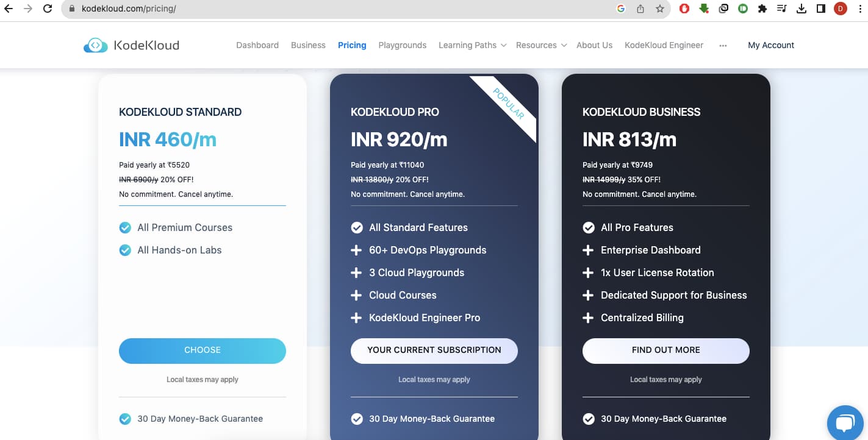Screen dimensions: 868x440
Task: Open My Account
Action: pyautogui.click(x=771, y=45)
